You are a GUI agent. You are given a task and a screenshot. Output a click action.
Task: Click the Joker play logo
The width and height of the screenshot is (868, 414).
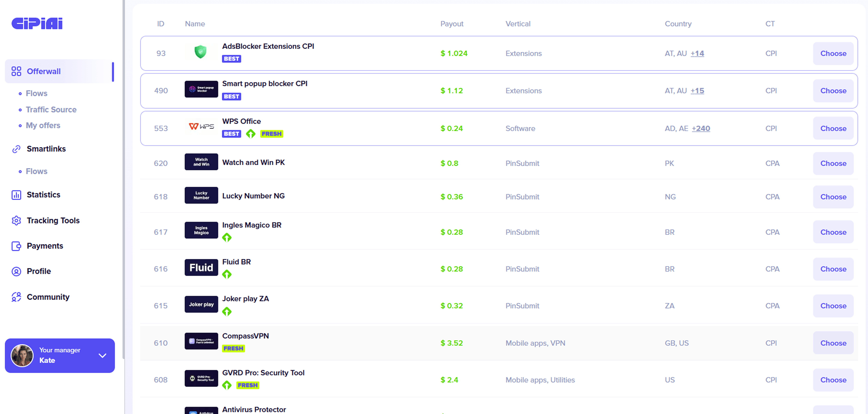[201, 304]
